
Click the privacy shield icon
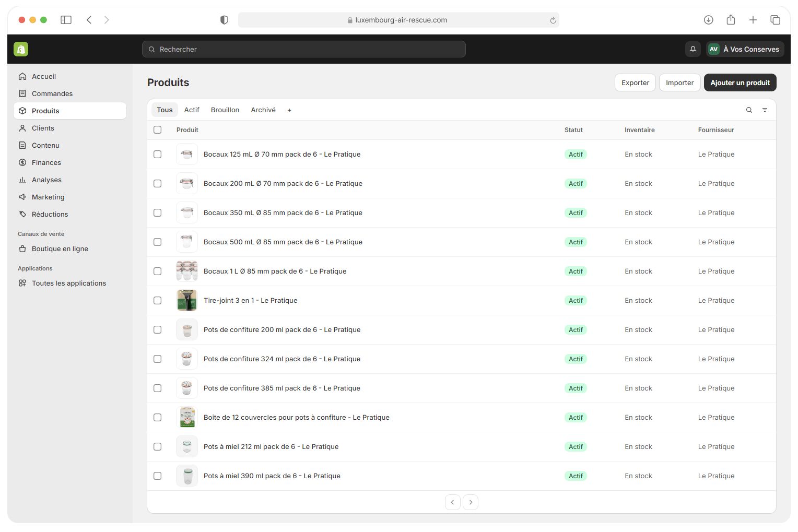tap(224, 20)
